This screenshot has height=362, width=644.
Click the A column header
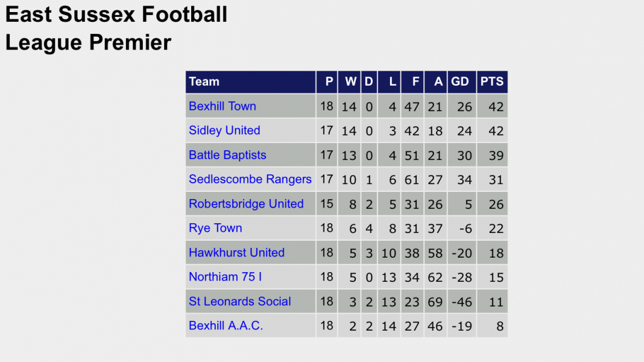438,82
